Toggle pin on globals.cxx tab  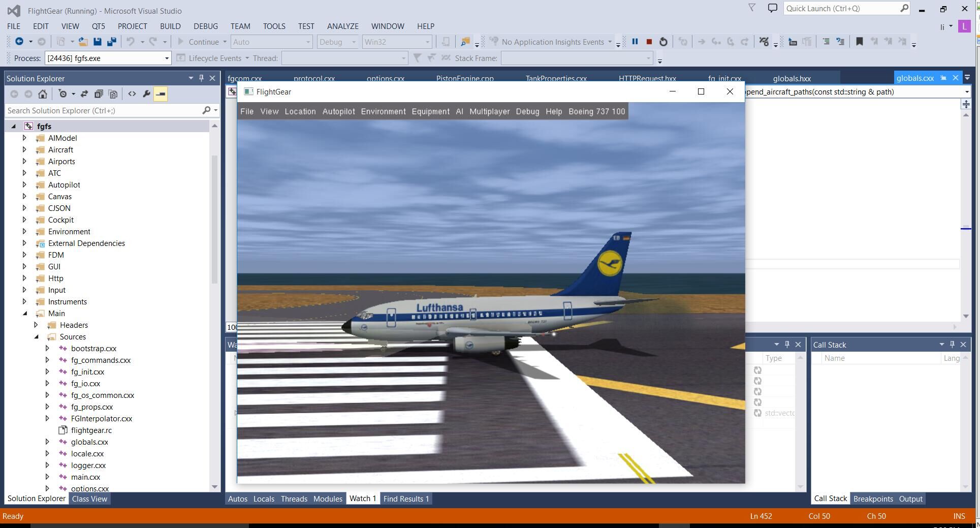tap(943, 78)
